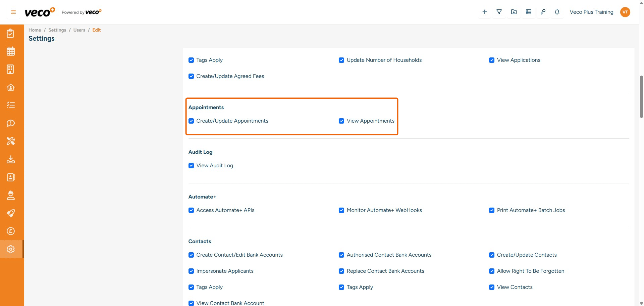Viewport: 644px width, 306px height.
Task: Open notifications via the bell icon
Action: [x=557, y=12]
